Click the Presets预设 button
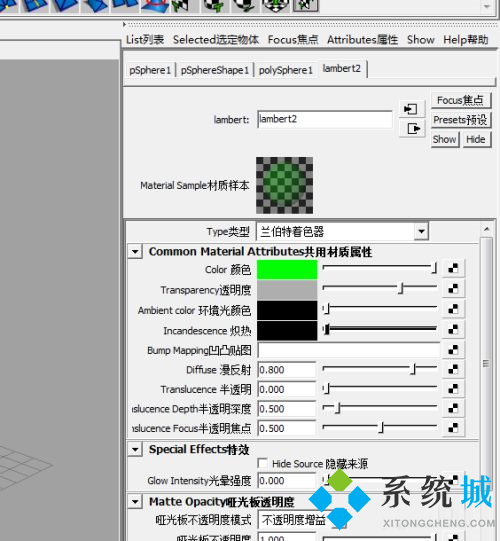 pos(461,120)
